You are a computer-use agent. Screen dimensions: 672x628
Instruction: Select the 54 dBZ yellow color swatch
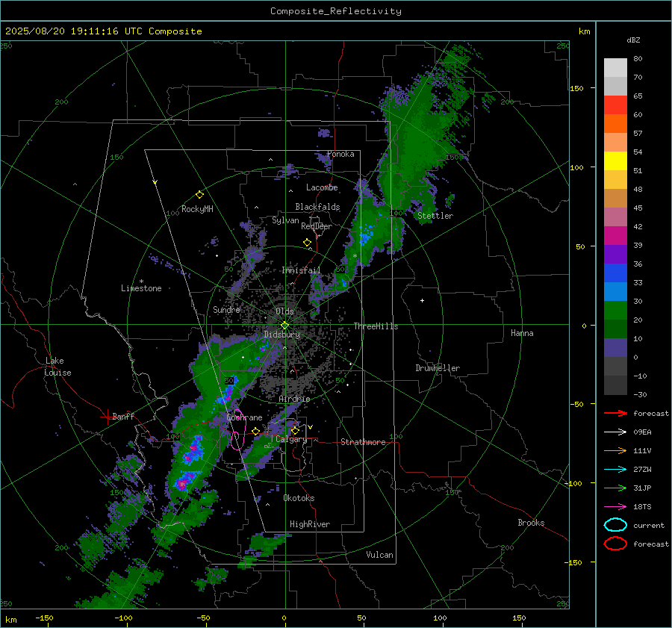615,161
